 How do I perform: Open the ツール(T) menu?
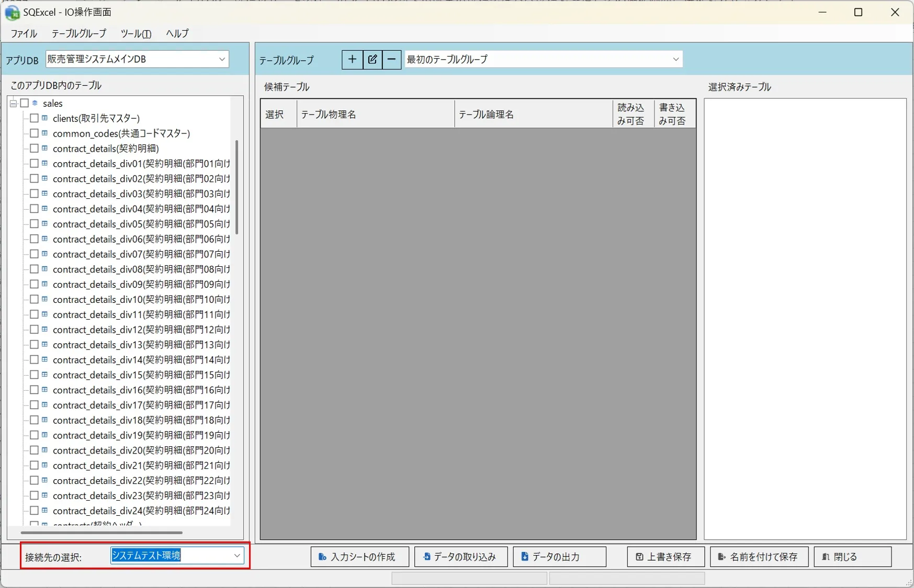point(136,33)
